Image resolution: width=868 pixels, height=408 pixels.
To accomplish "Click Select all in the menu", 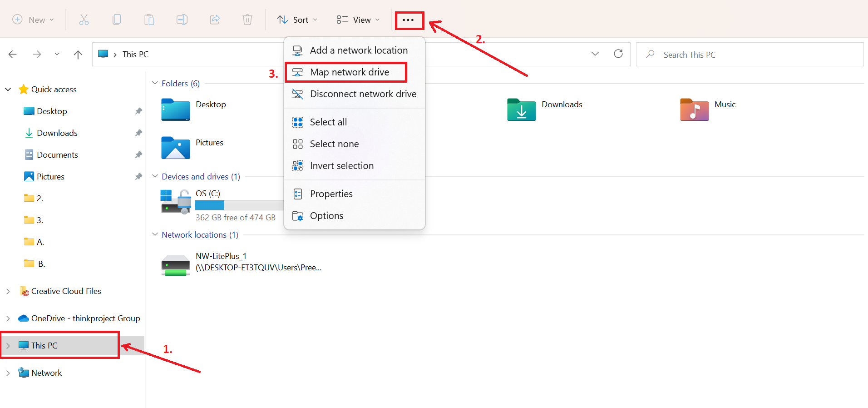I will 328,122.
